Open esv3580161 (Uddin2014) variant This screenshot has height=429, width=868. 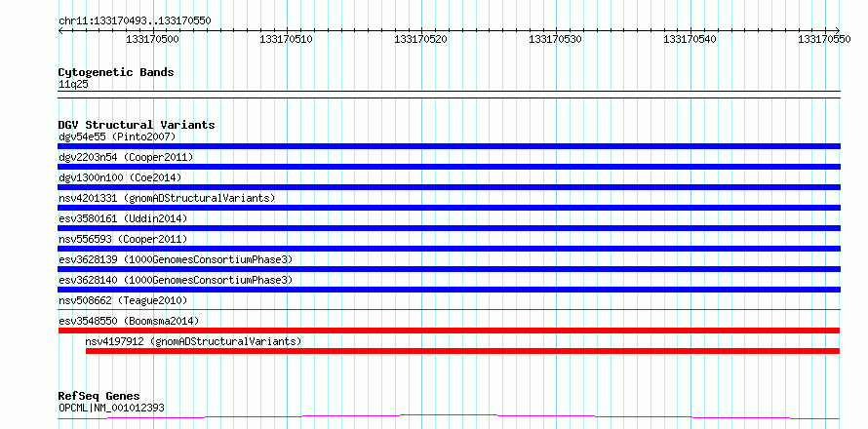[x=123, y=218]
